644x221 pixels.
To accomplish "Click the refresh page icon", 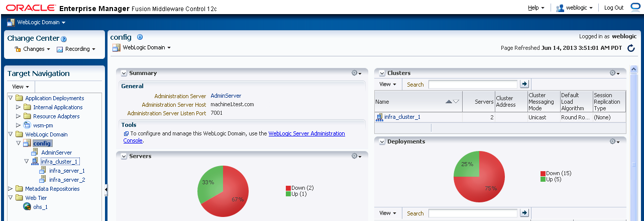I will pyautogui.click(x=631, y=48).
